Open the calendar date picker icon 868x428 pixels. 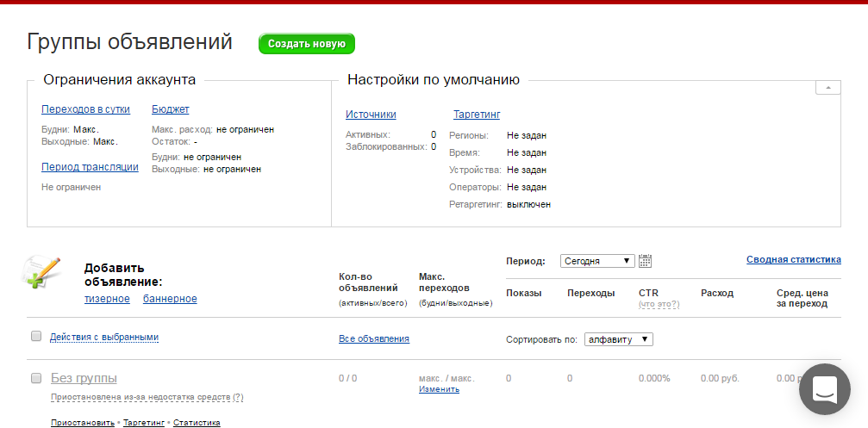[x=645, y=261]
